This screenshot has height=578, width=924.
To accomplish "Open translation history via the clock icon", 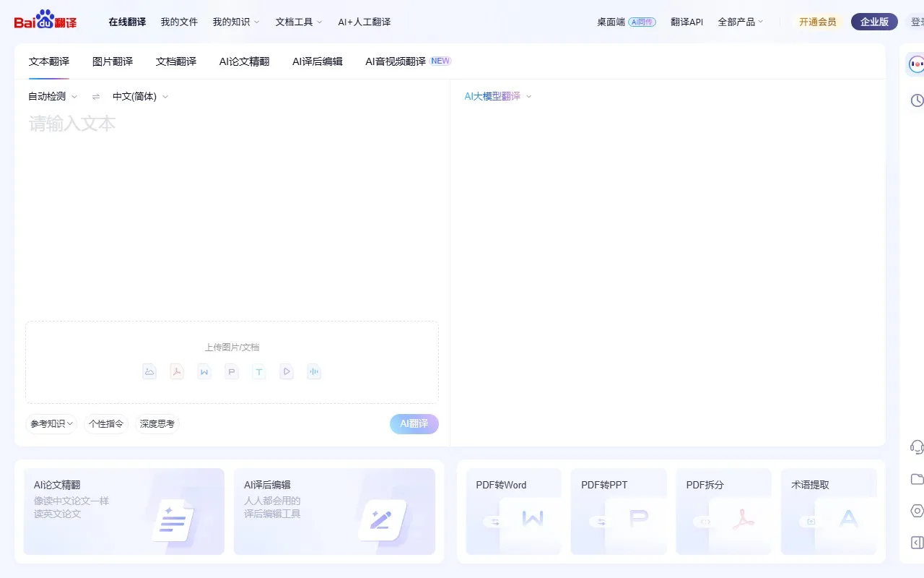I will tap(918, 100).
